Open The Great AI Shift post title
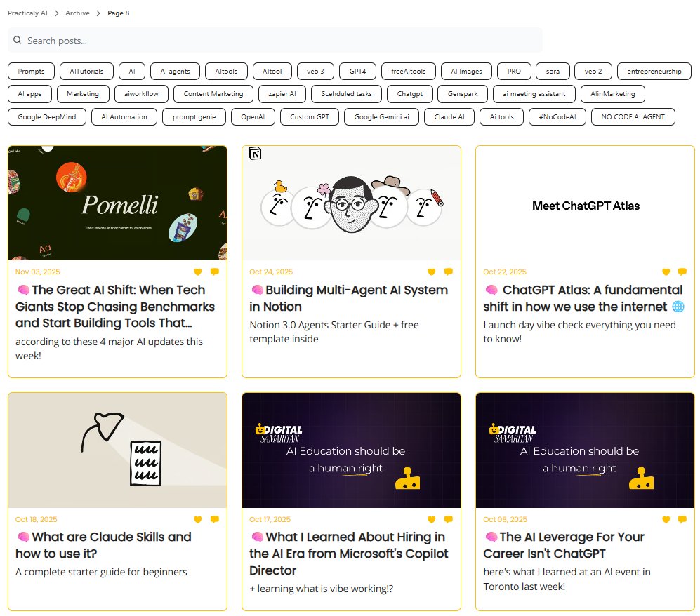This screenshot has width=700, height=616. 116,307
